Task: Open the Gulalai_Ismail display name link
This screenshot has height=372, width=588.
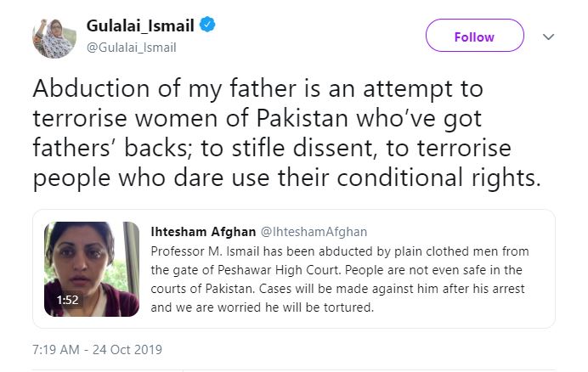Action: point(141,25)
